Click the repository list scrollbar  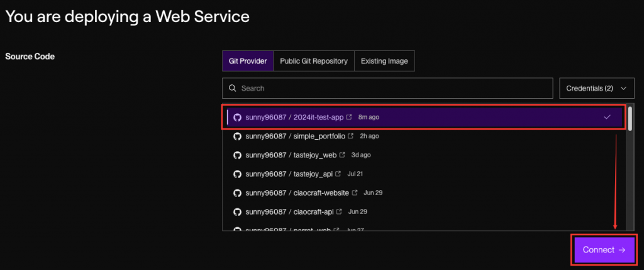pyautogui.click(x=630, y=120)
